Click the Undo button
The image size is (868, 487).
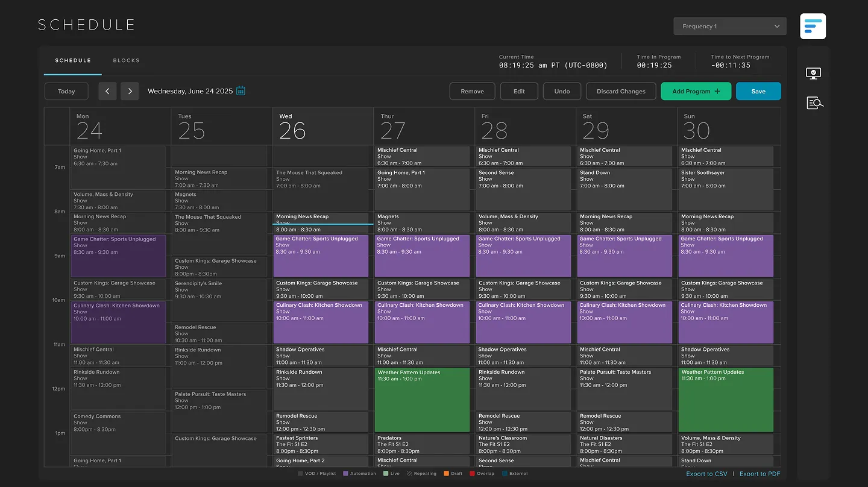(x=562, y=91)
